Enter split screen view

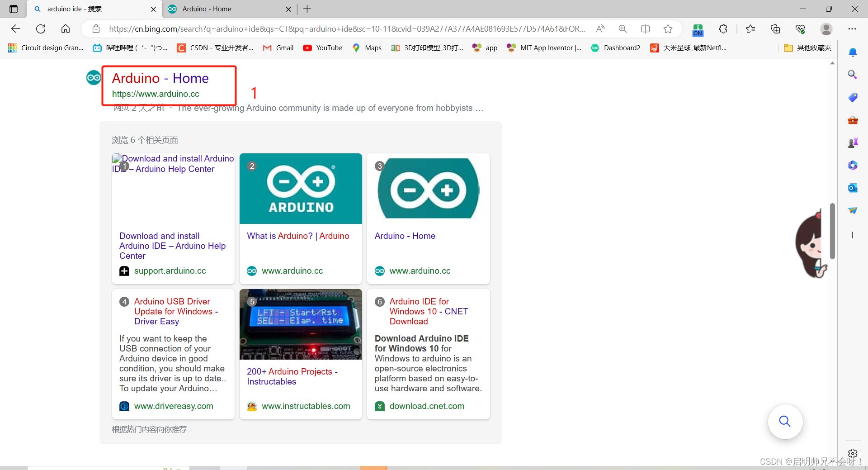646,29
